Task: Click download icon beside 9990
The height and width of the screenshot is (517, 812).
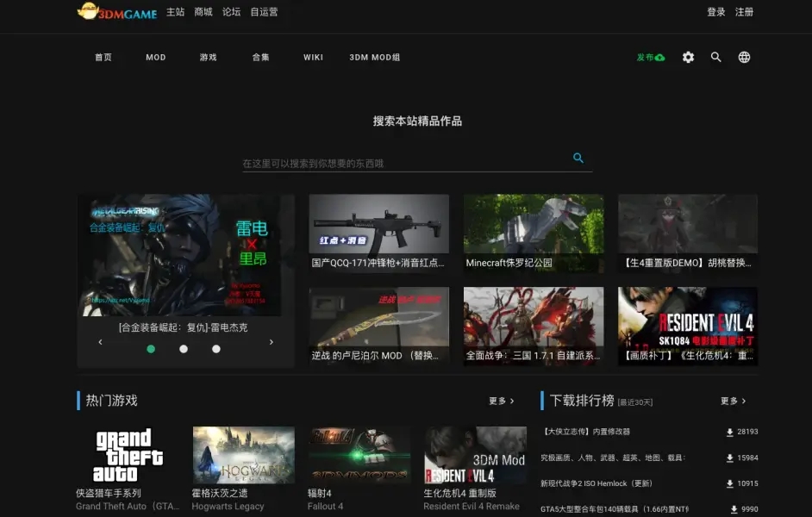Action: [x=734, y=510]
